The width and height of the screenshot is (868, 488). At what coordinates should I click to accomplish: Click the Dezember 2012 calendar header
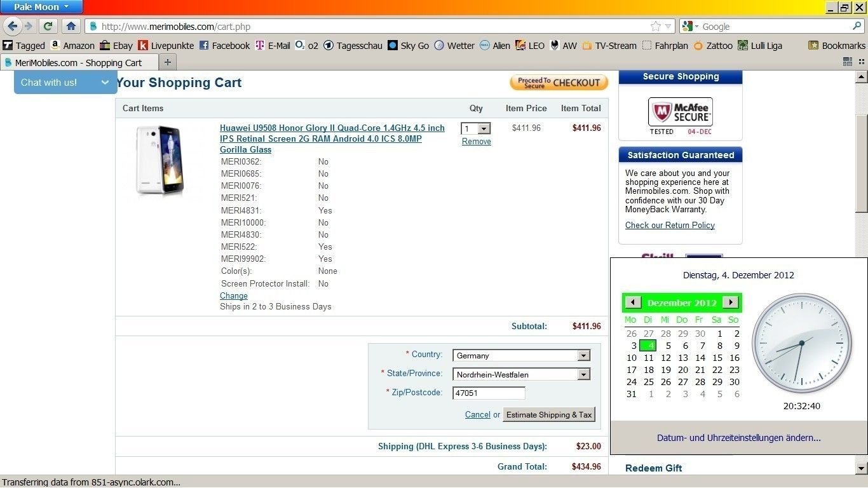(x=682, y=302)
